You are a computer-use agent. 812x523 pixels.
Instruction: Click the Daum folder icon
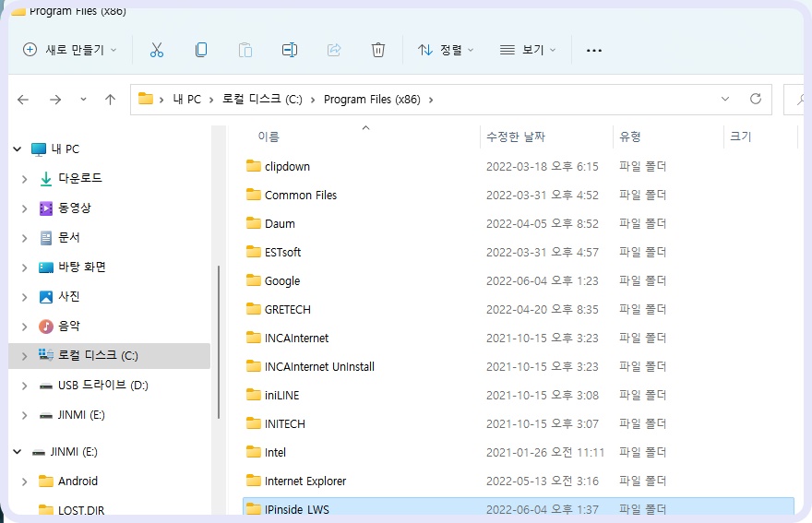[x=253, y=223]
